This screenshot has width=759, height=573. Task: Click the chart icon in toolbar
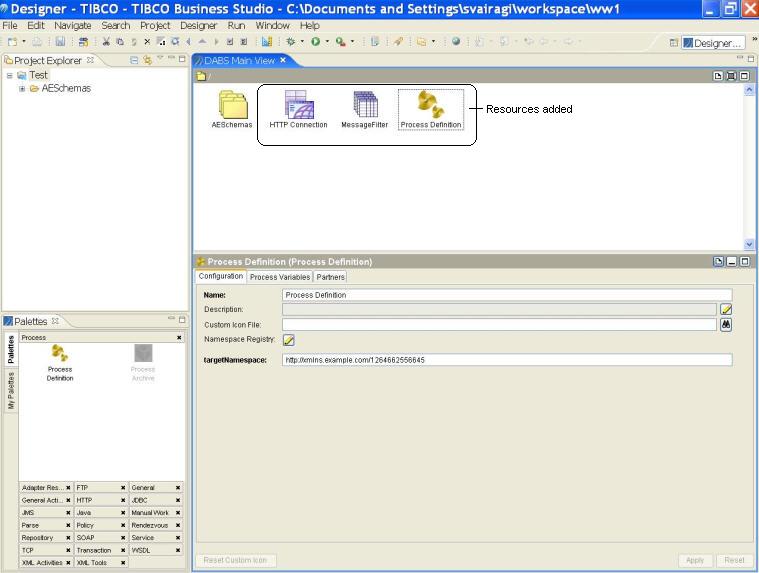[x=267, y=42]
